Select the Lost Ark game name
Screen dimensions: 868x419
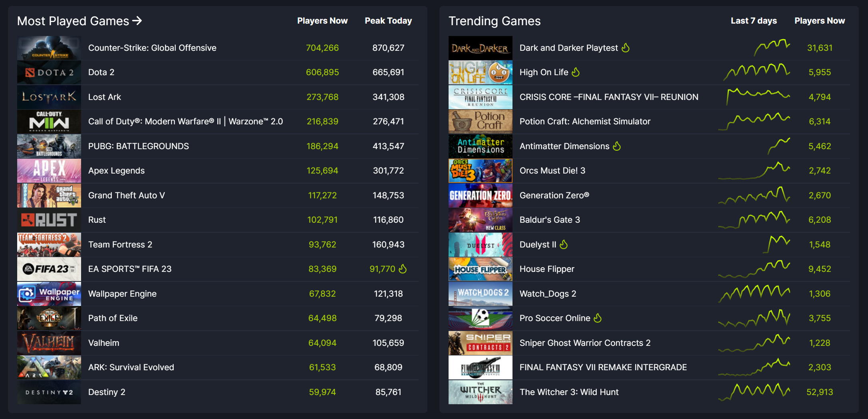coord(105,97)
